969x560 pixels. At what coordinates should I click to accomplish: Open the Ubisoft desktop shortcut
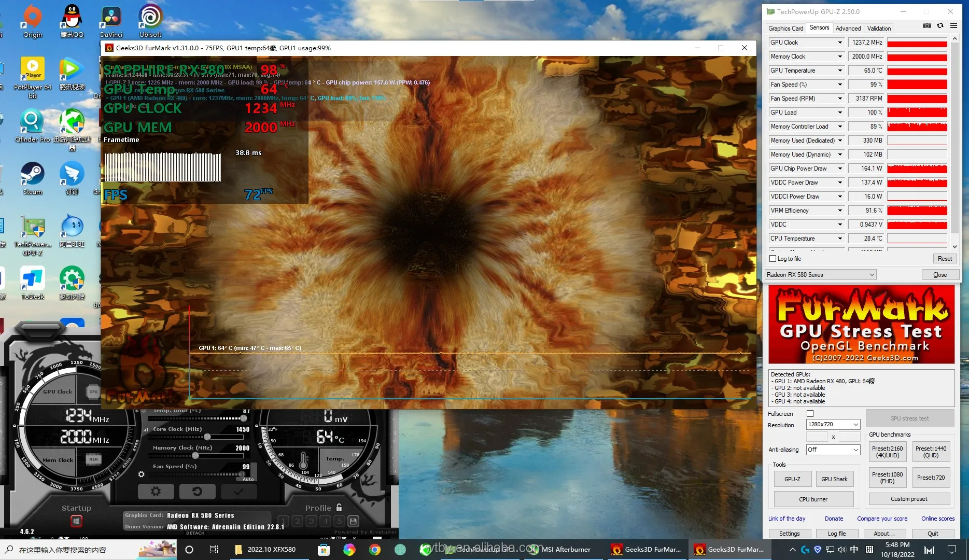point(150,21)
